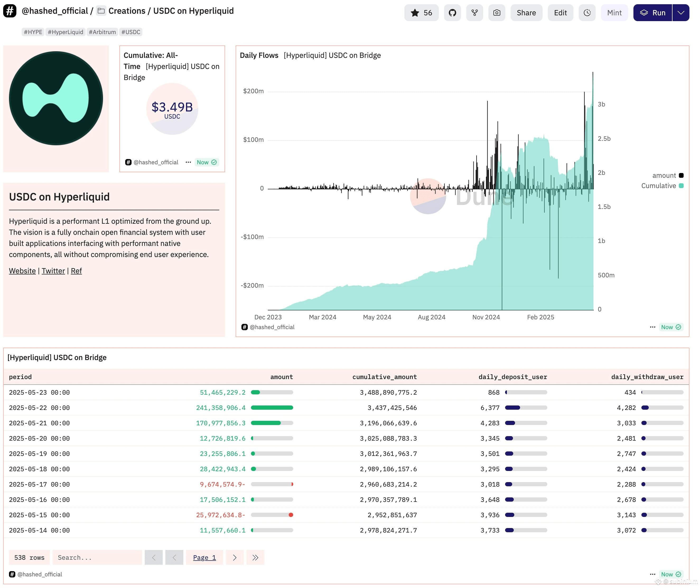Star this dashboard with 56 stars

pyautogui.click(x=421, y=13)
